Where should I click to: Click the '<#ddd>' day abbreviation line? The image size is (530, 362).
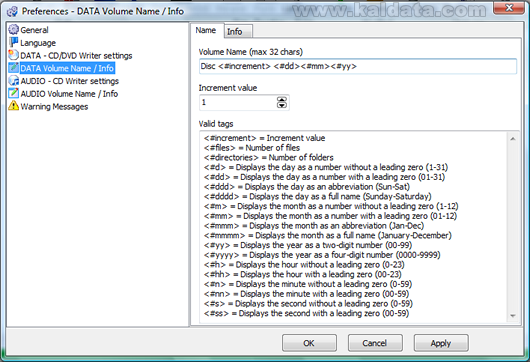click(307, 187)
